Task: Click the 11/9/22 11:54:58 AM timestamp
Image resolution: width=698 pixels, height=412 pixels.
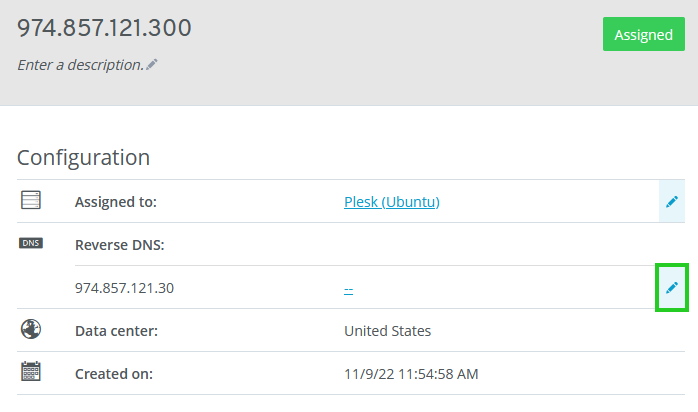Action: pos(411,374)
